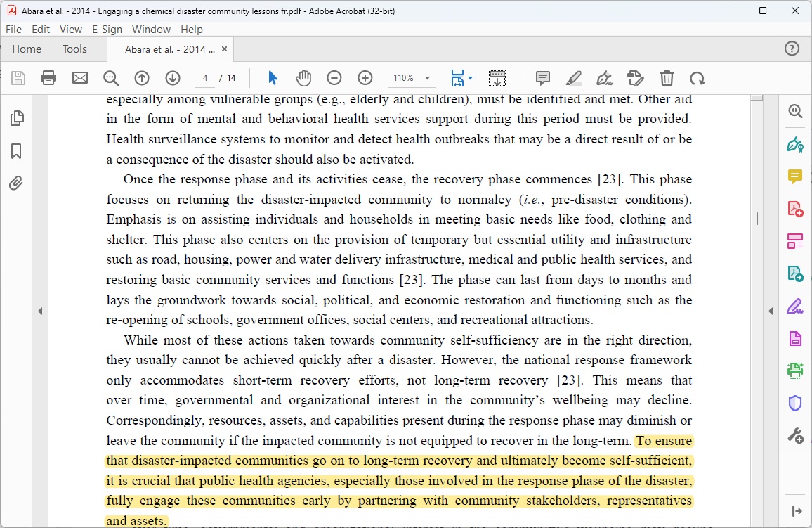The height and width of the screenshot is (528, 812).
Task: Click the Save file icon
Action: click(18, 78)
